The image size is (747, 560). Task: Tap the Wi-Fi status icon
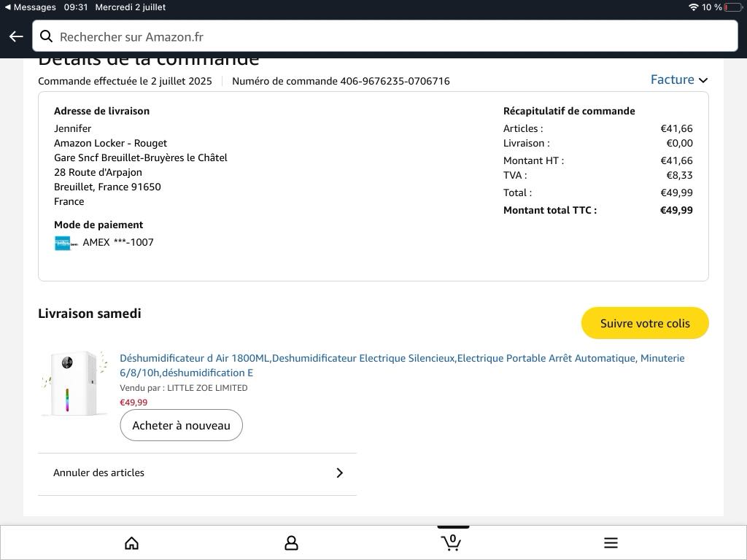pyautogui.click(x=693, y=7)
